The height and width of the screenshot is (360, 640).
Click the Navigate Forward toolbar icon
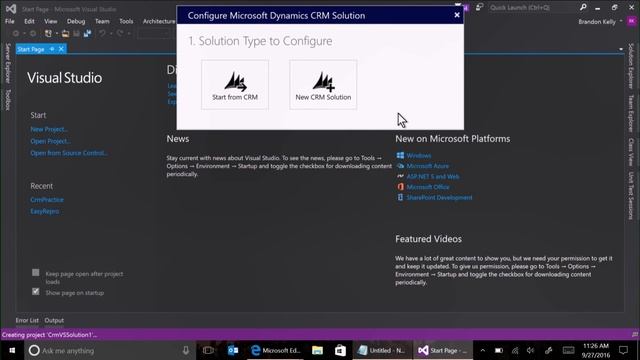33,33
